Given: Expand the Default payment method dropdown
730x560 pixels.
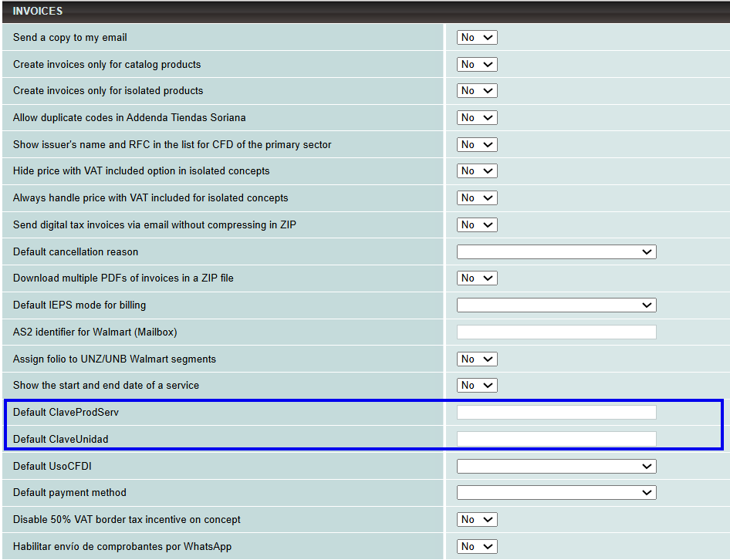Looking at the screenshot, I should point(556,493).
